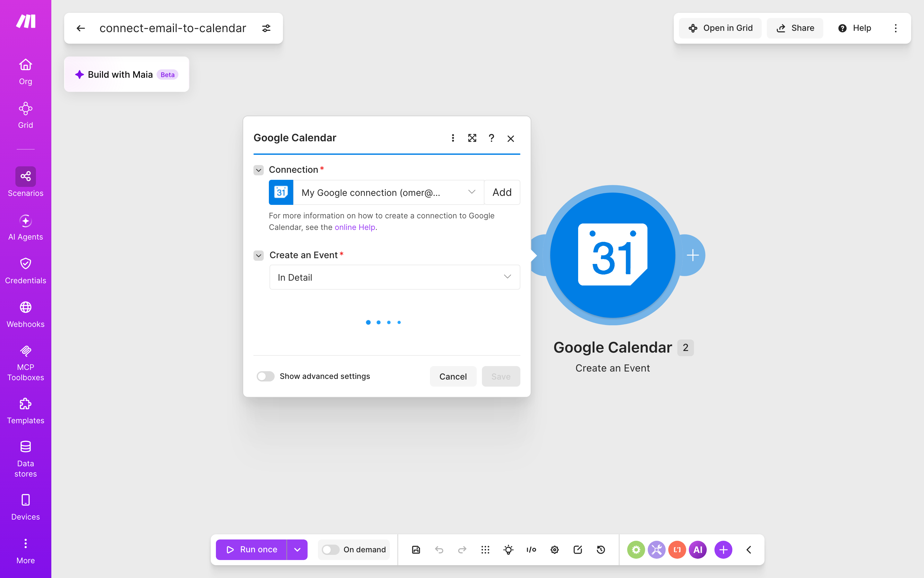Go to Scenarios in the sidebar
The height and width of the screenshot is (578, 924).
coord(26,182)
